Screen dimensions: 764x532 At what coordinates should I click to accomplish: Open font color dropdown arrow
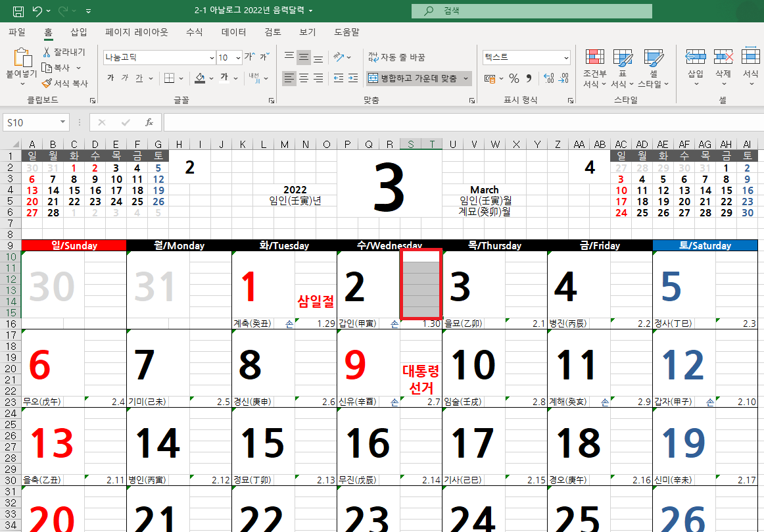236,78
